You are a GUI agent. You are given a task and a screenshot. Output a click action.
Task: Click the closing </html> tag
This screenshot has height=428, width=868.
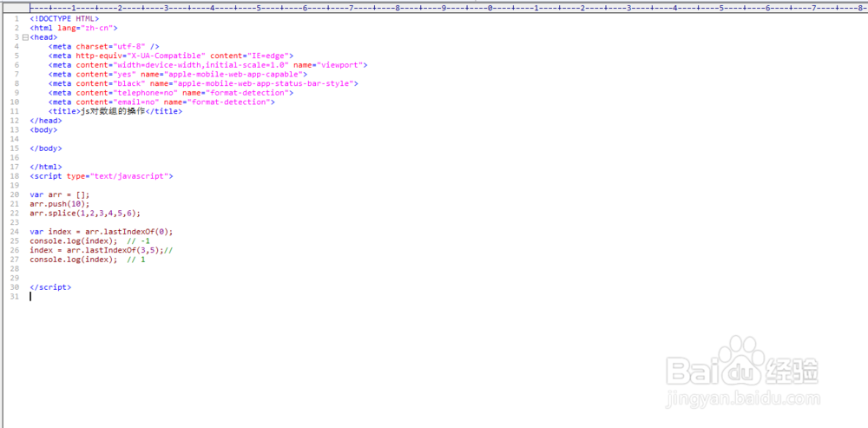click(46, 167)
